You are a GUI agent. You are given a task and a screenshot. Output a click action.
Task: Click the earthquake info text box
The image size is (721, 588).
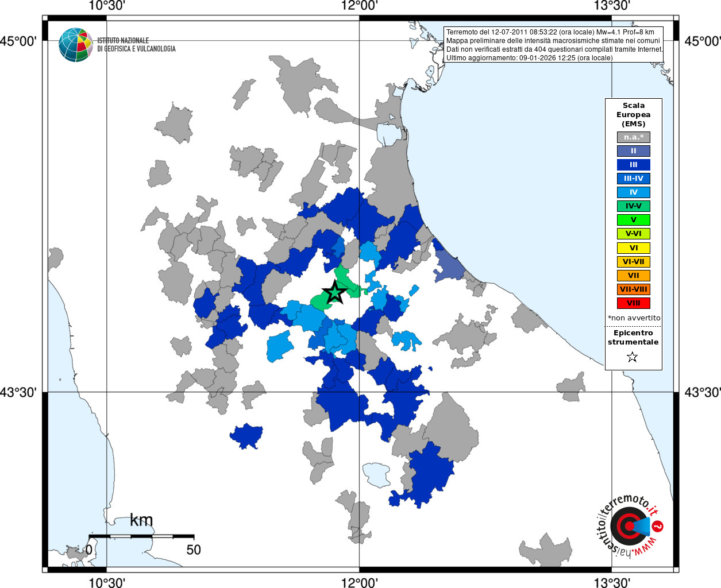[554, 44]
